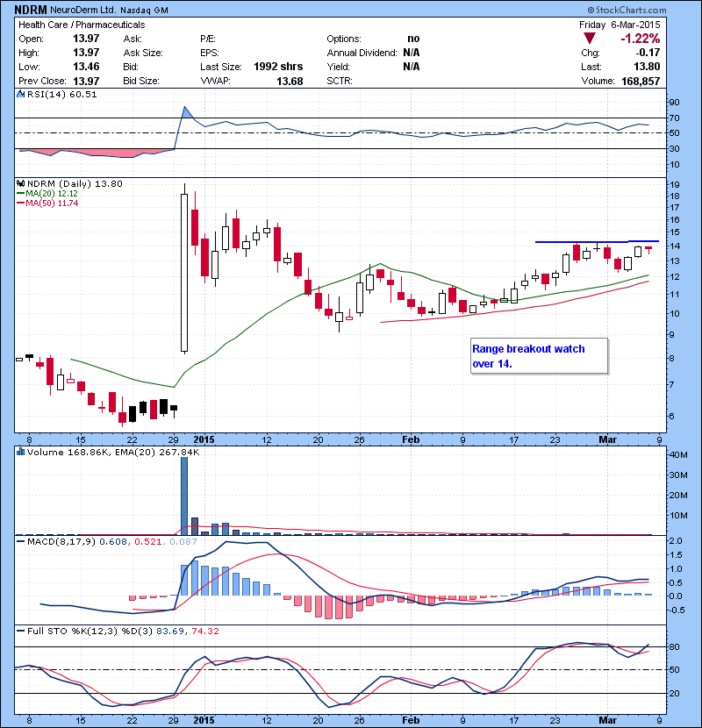Click the candlestick icon beside NDRM (Daily)

[20, 183]
